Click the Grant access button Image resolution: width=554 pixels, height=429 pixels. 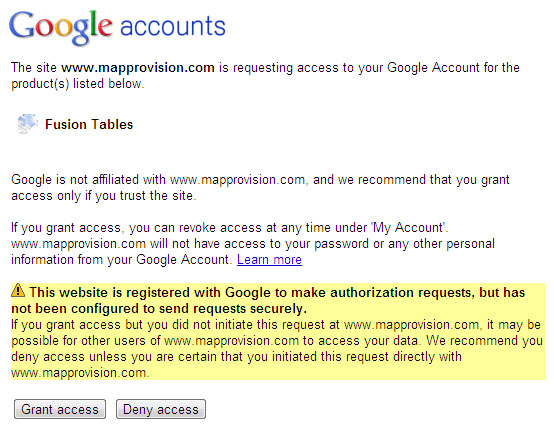click(x=60, y=409)
